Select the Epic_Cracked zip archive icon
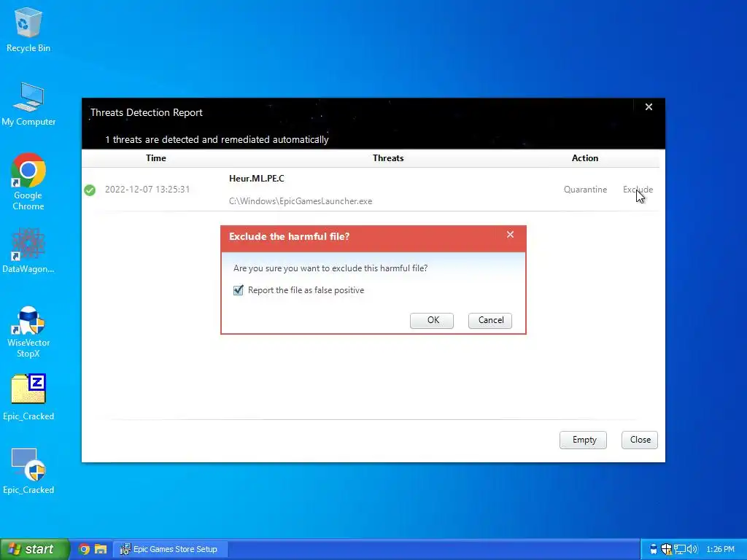 (x=28, y=397)
